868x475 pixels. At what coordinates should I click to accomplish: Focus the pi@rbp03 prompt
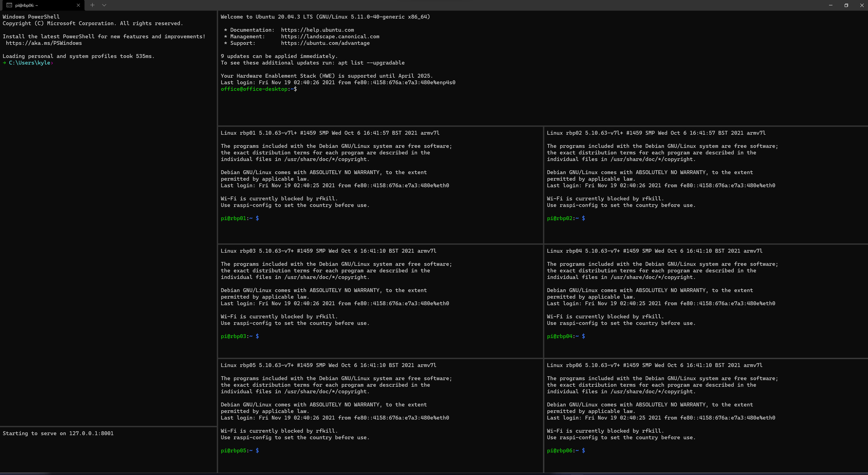coord(240,336)
